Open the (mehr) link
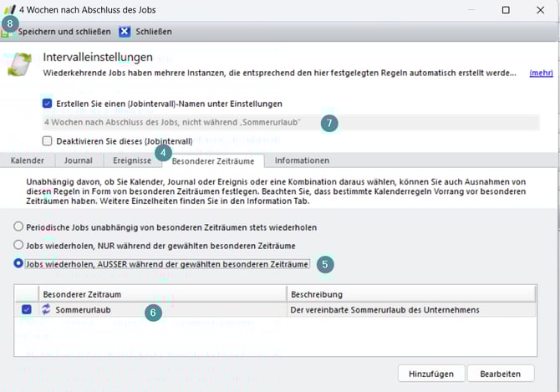This screenshot has width=560, height=392. pos(541,73)
